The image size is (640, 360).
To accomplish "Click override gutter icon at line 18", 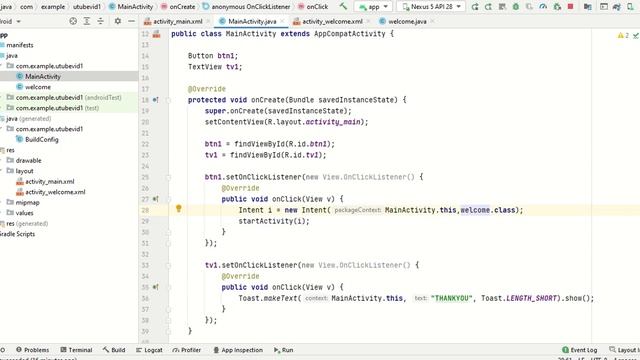I will tap(156, 100).
